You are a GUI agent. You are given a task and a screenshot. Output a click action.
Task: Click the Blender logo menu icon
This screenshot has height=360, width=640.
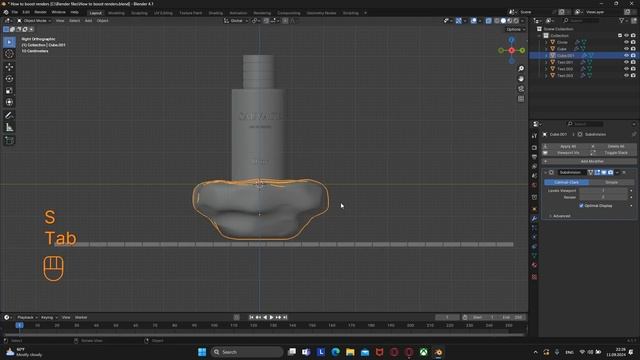6,12
